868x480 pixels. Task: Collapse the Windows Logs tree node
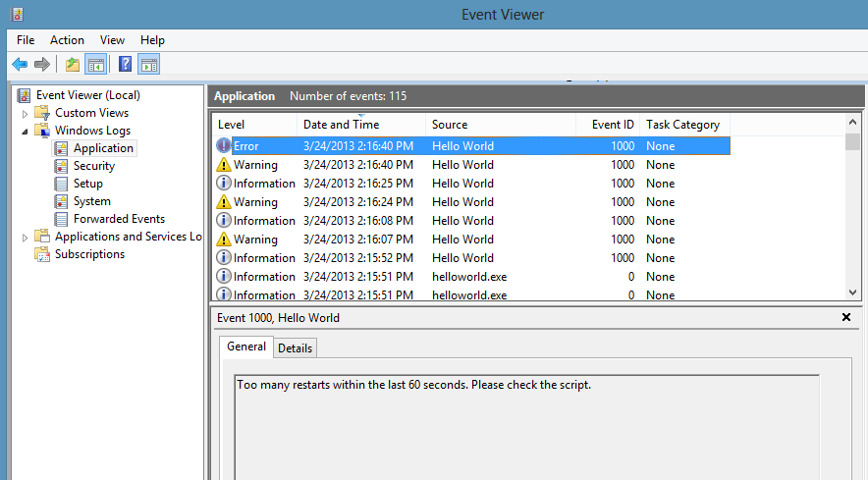click(x=25, y=132)
